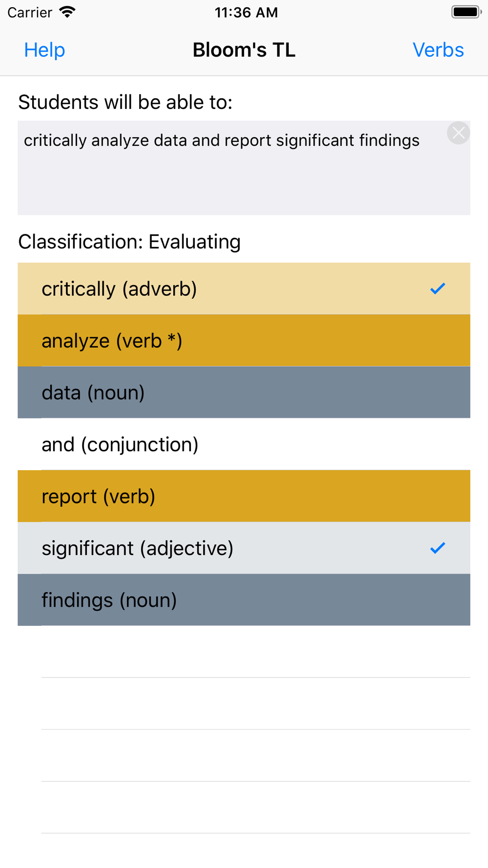Select the data (noun) row

coord(244,393)
